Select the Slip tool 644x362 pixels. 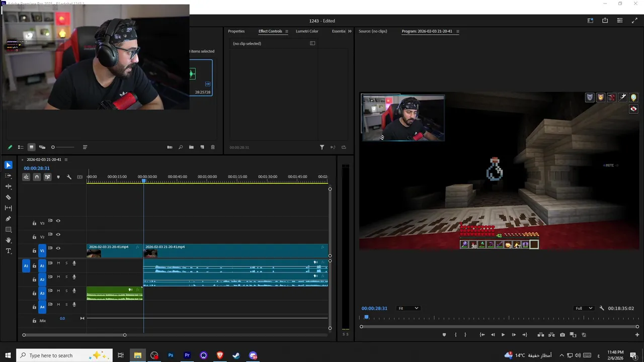tap(9, 208)
